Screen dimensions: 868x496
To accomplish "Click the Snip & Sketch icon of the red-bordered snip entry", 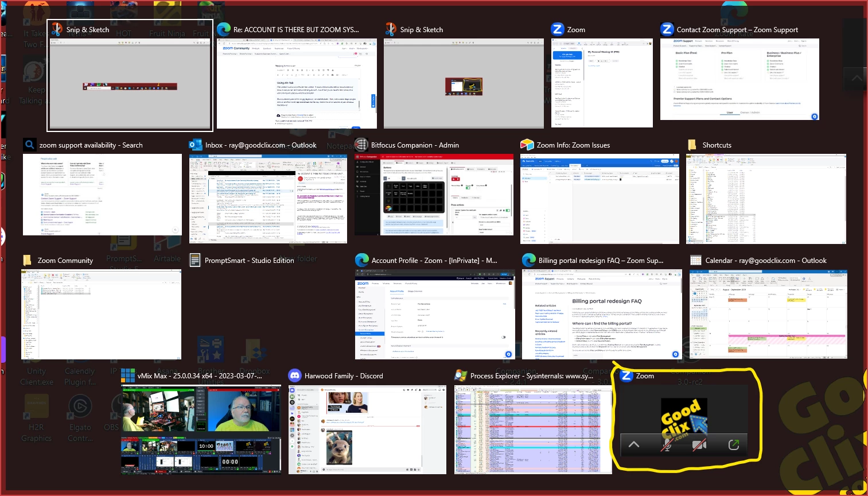I will pyautogui.click(x=391, y=29).
